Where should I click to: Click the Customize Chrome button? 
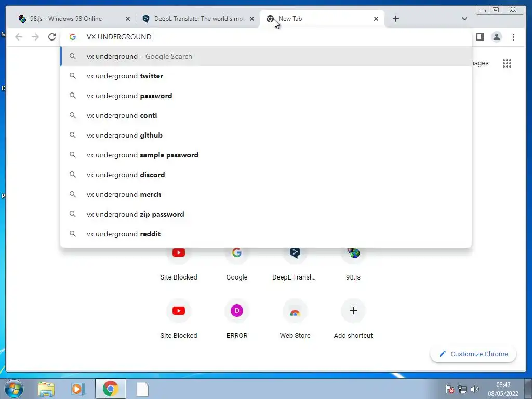point(473,354)
